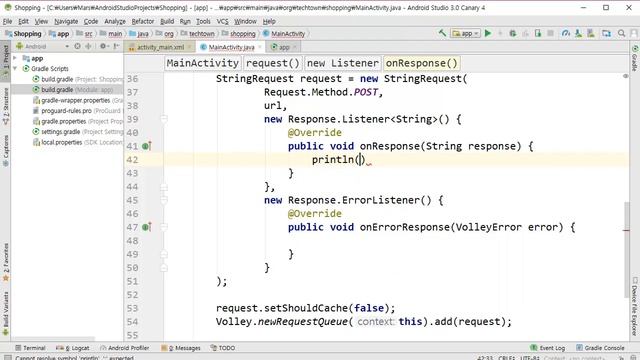Image resolution: width=640 pixels, height=360 pixels.
Task: Click new Listener in editor breadcrumb
Action: (342, 63)
